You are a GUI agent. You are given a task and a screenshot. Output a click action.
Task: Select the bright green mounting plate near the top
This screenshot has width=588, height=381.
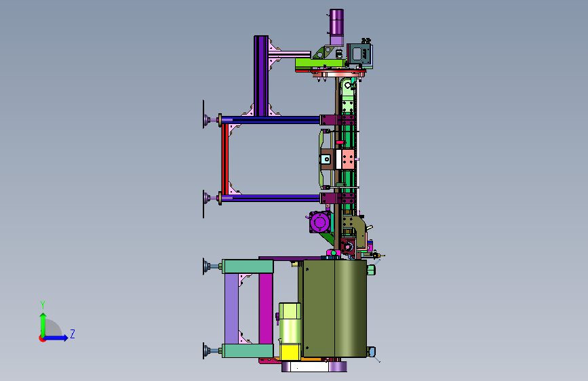[321, 63]
